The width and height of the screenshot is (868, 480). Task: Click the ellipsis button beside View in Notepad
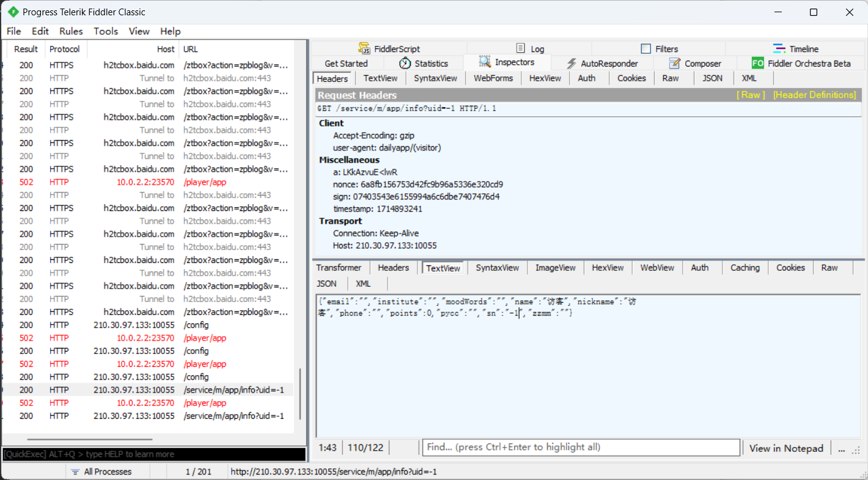(x=842, y=448)
